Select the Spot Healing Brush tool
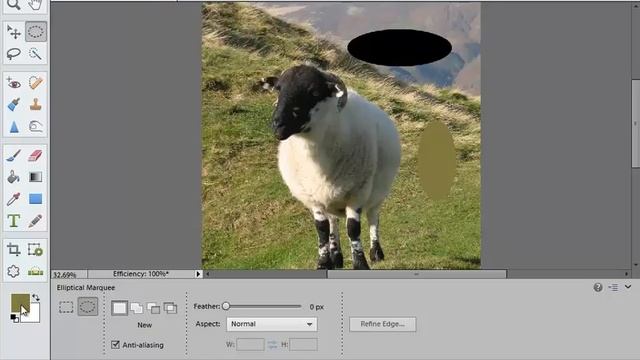 [x=36, y=83]
